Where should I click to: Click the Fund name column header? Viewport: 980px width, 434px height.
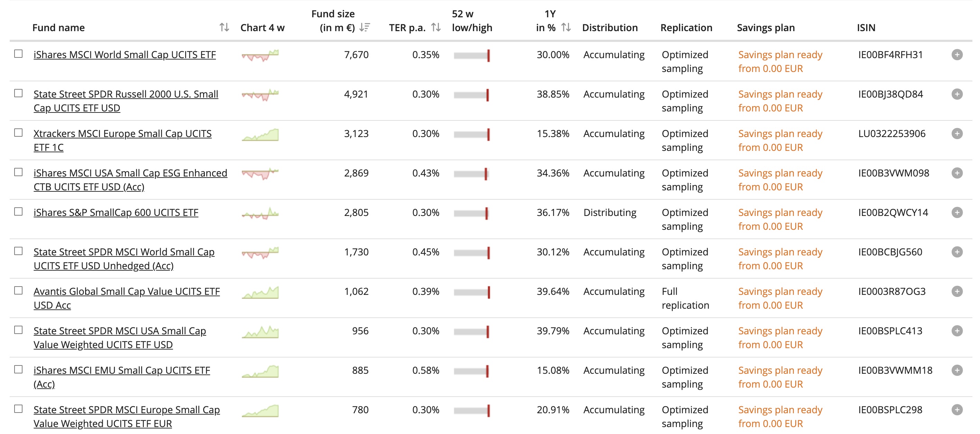click(58, 28)
